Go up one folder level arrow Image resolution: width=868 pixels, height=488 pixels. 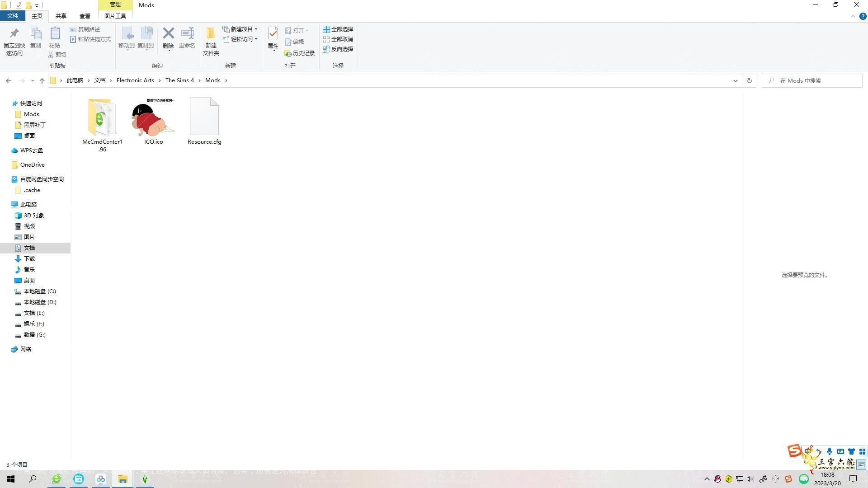(42, 80)
